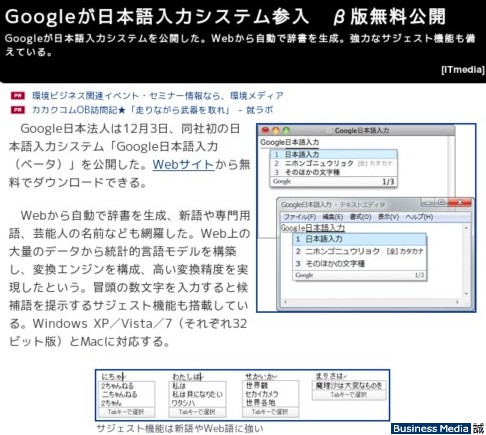Open the 環境ビジネス関連イベント PR link
This screenshot has height=435, width=486.
pos(158,96)
